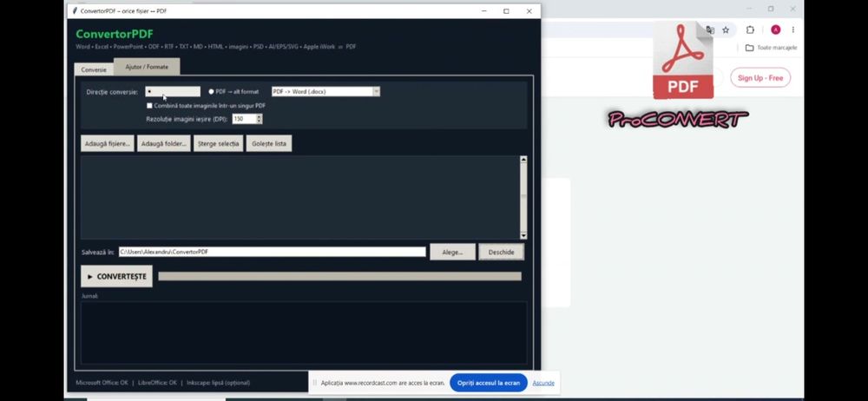Open the 'Toate marcajele' bookmarks folder
The height and width of the screenshot is (401, 868).
tap(771, 48)
